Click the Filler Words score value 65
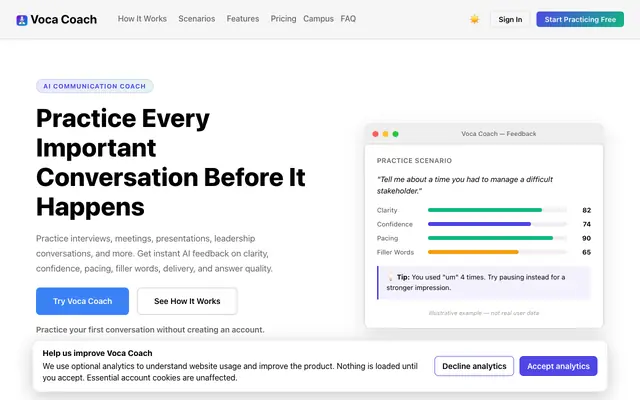The image size is (640, 400). [x=587, y=252]
